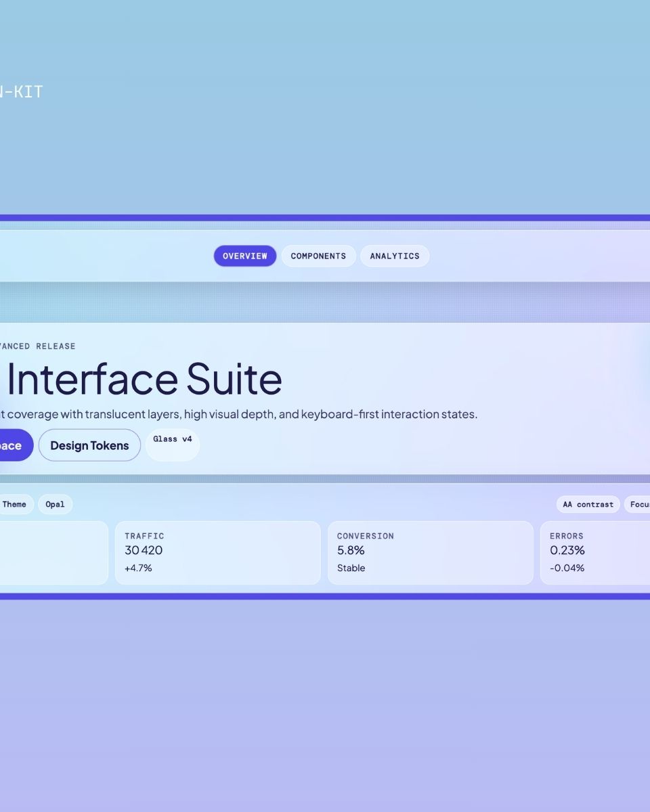Click the Theme chip
This screenshot has width=650, height=812.
pos(14,504)
